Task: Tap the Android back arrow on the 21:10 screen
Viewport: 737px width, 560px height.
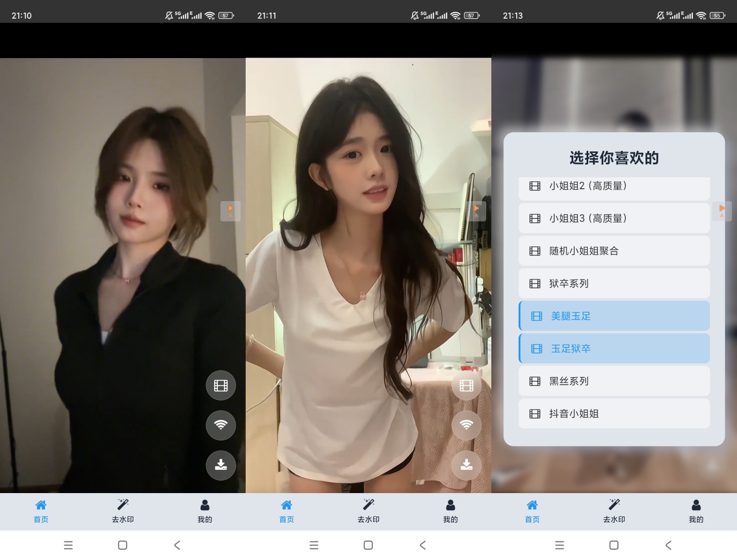Action: click(177, 545)
